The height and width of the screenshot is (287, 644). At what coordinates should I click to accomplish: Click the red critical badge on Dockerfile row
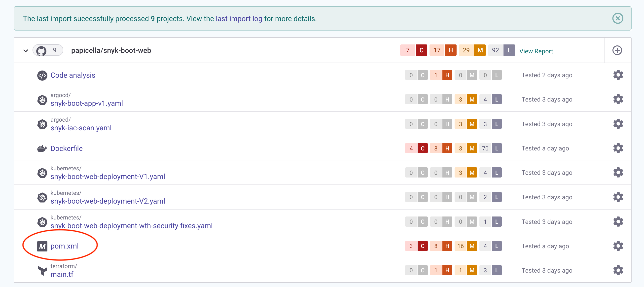tap(422, 148)
